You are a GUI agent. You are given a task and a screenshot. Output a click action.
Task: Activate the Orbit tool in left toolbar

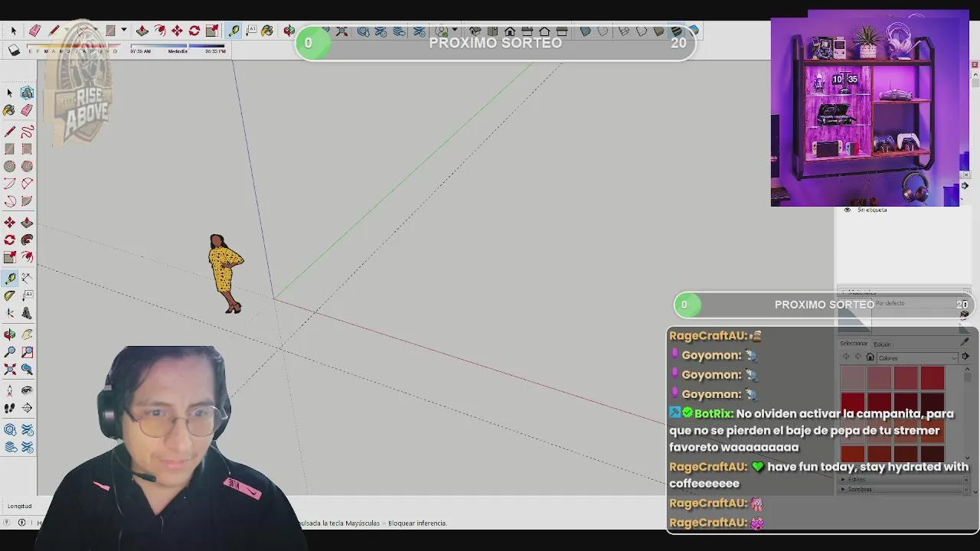coord(10,334)
